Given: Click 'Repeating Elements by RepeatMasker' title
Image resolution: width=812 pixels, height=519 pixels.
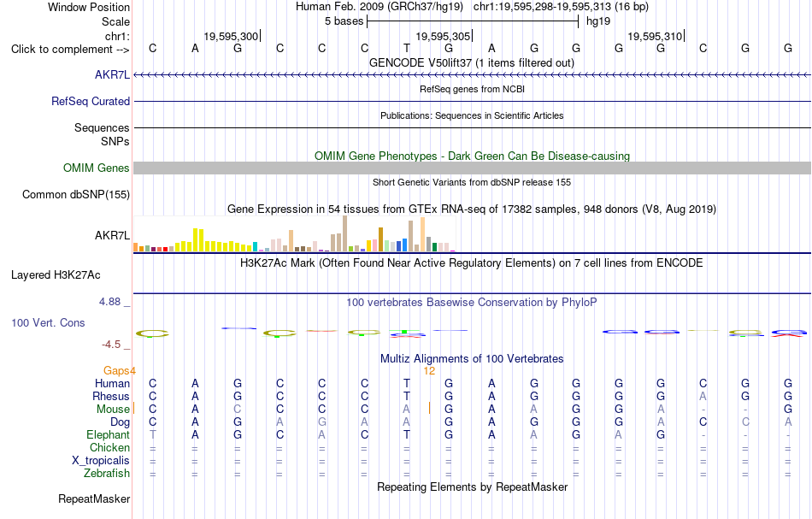Looking at the screenshot, I should click(473, 487).
